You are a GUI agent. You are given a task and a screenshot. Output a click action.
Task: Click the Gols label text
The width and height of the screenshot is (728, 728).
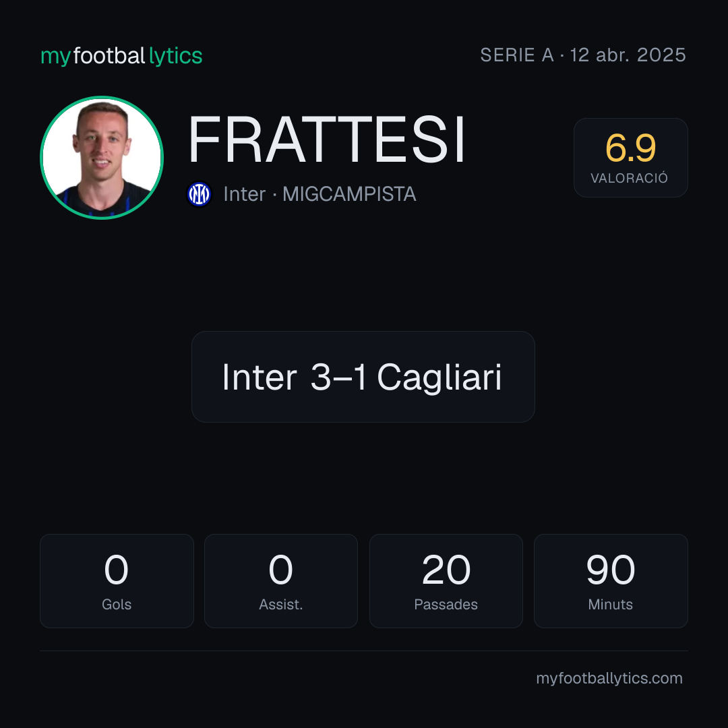click(117, 605)
